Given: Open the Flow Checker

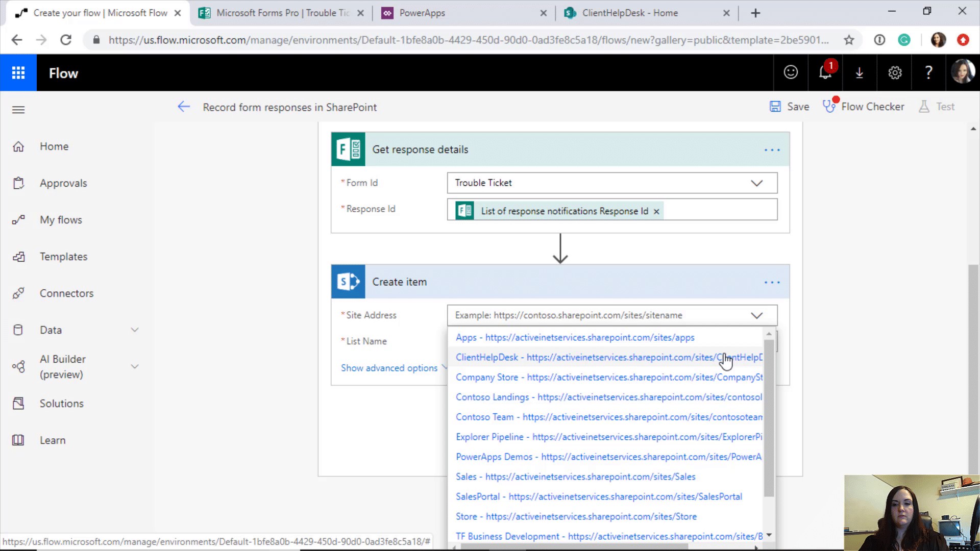Looking at the screenshot, I should point(864,107).
